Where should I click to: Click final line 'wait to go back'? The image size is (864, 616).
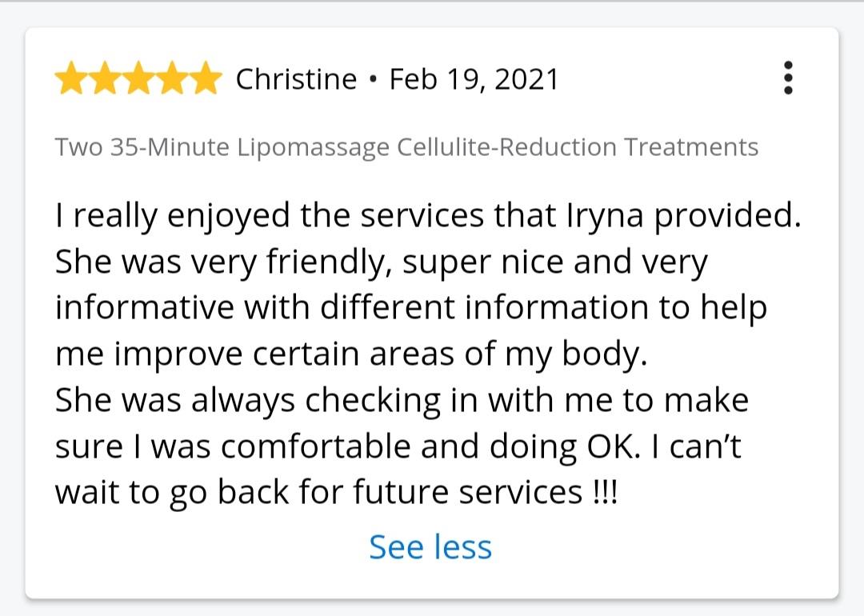click(x=337, y=492)
